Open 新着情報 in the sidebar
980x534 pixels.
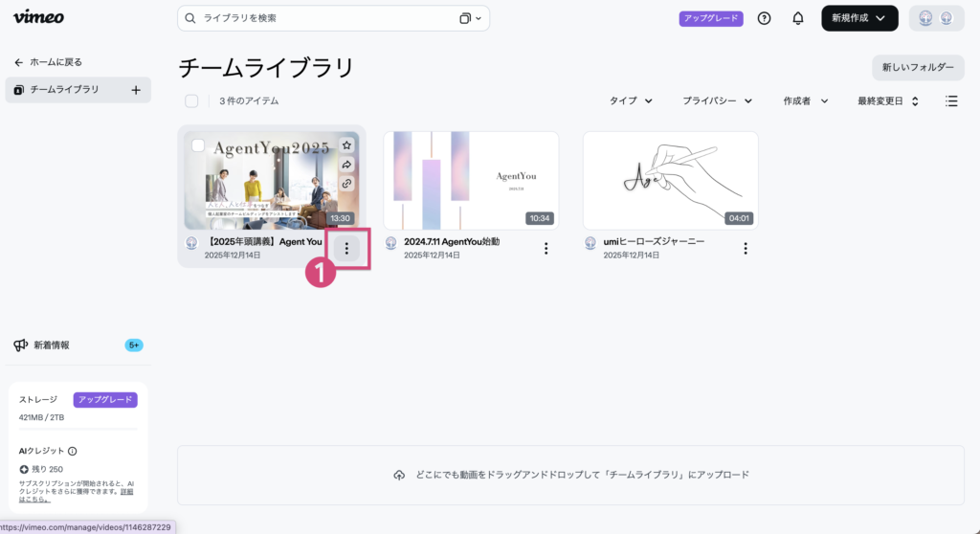pos(52,345)
